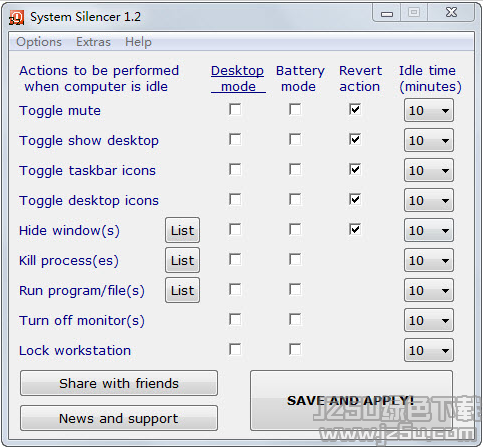The width and height of the screenshot is (483, 447).
Task: Enable Toggle taskbar icons in Desktop mode
Action: click(x=235, y=169)
